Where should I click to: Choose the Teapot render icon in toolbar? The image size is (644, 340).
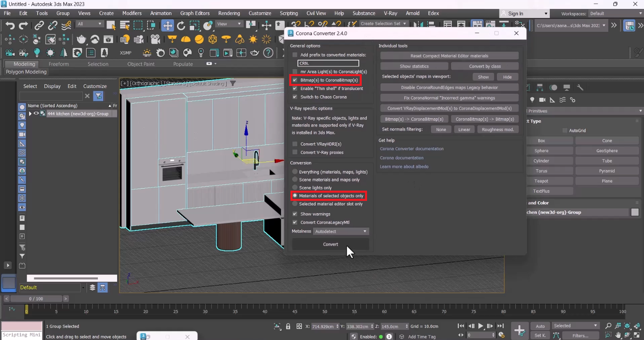click(x=82, y=39)
